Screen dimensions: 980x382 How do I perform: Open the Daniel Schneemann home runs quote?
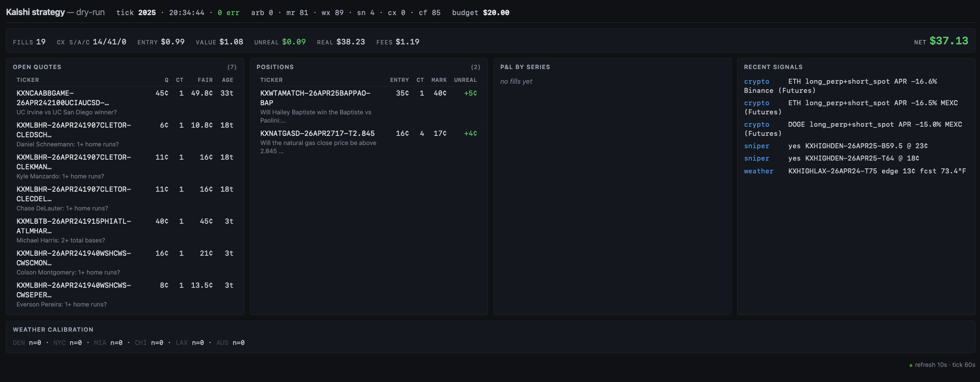point(125,135)
